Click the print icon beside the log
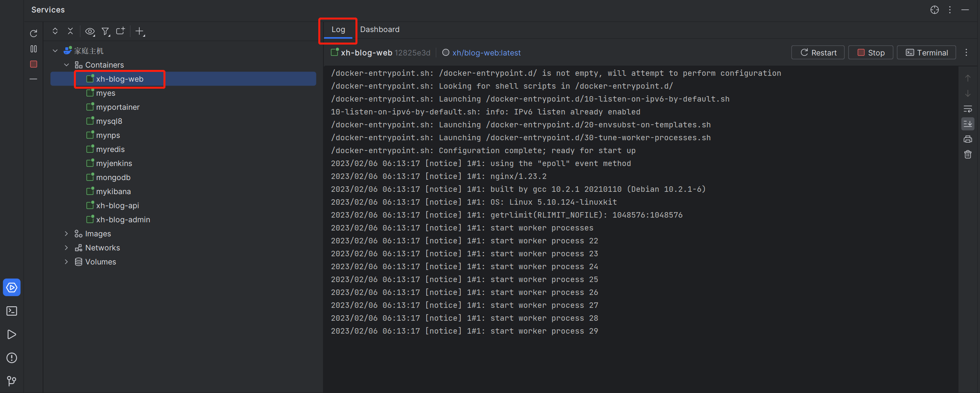The height and width of the screenshot is (393, 980). [968, 139]
